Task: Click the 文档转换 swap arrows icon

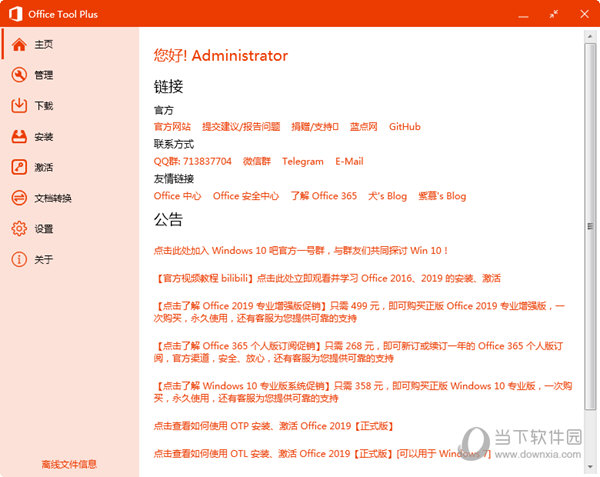Action: coord(19,198)
